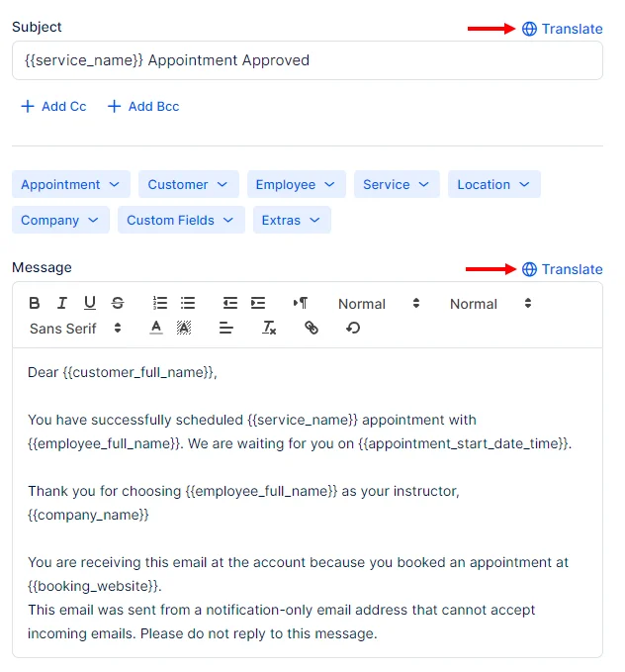Image resolution: width=625 pixels, height=672 pixels.
Task: Toggle bold formatting in the message editor
Action: click(x=35, y=304)
